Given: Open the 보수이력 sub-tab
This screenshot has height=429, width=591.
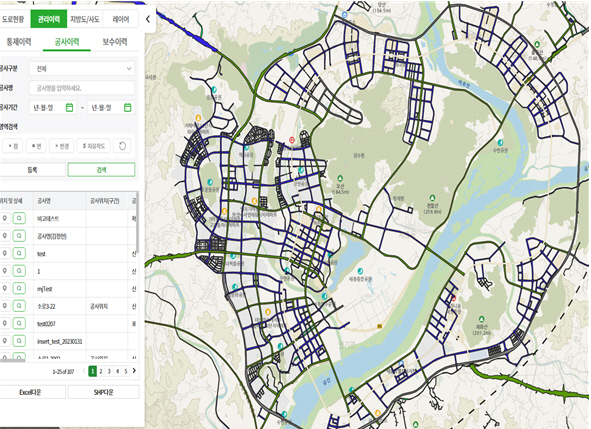Looking at the screenshot, I should click(x=115, y=42).
